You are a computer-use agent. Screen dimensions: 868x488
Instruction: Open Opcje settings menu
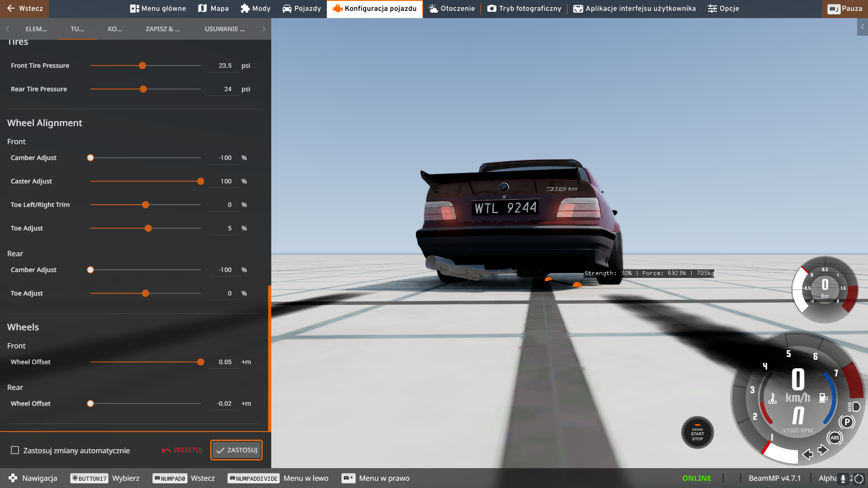723,9
